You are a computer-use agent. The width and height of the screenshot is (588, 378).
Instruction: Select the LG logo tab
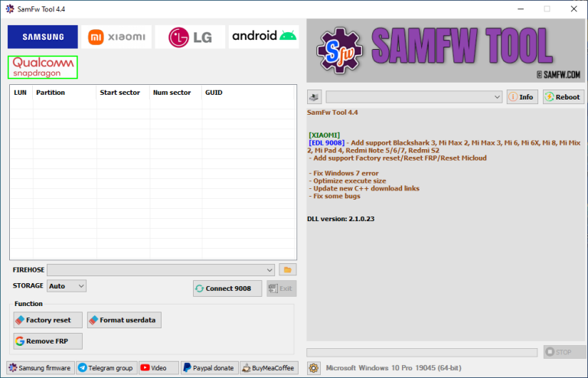[190, 37]
